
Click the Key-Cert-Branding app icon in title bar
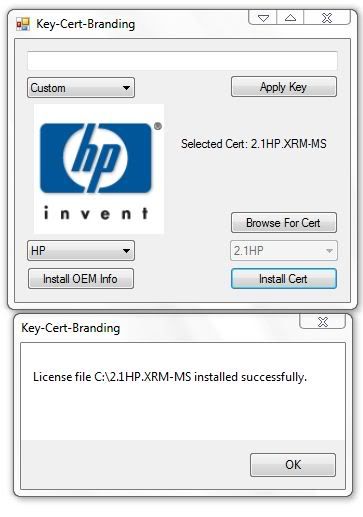23,24
